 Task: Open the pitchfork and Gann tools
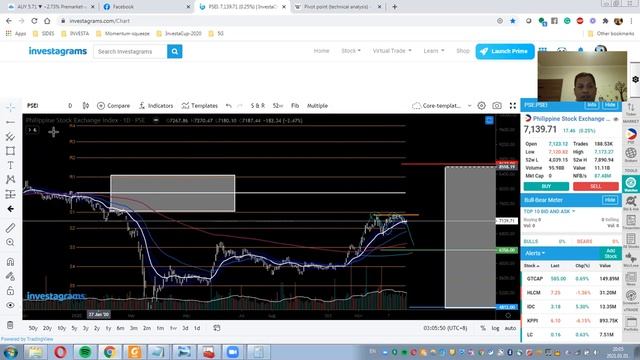(x=10, y=136)
